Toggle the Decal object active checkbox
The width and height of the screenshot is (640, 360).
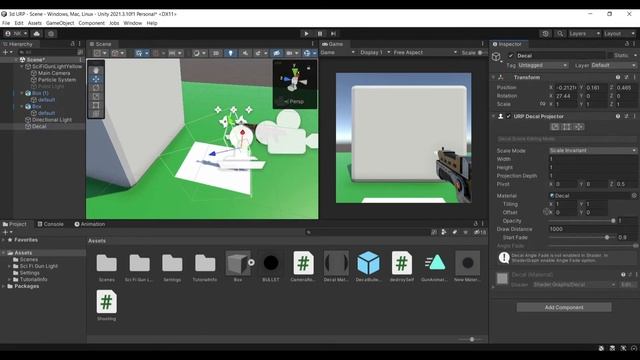511,56
